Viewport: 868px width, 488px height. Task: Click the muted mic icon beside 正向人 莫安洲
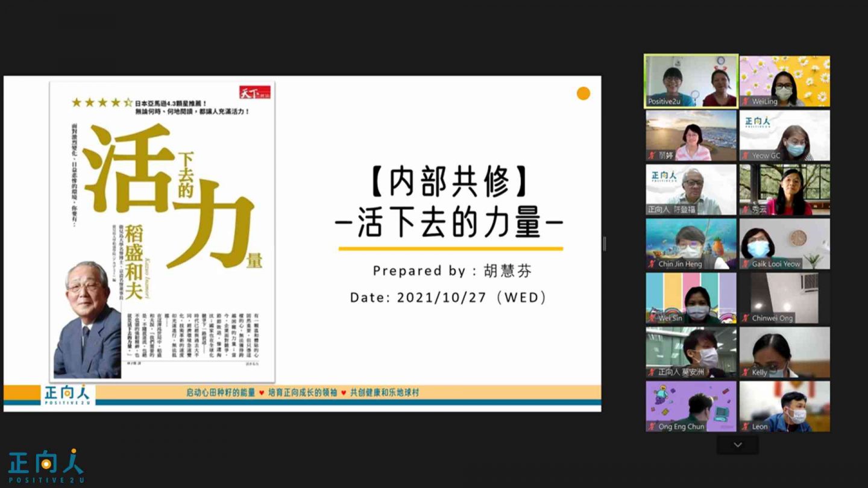(x=652, y=372)
